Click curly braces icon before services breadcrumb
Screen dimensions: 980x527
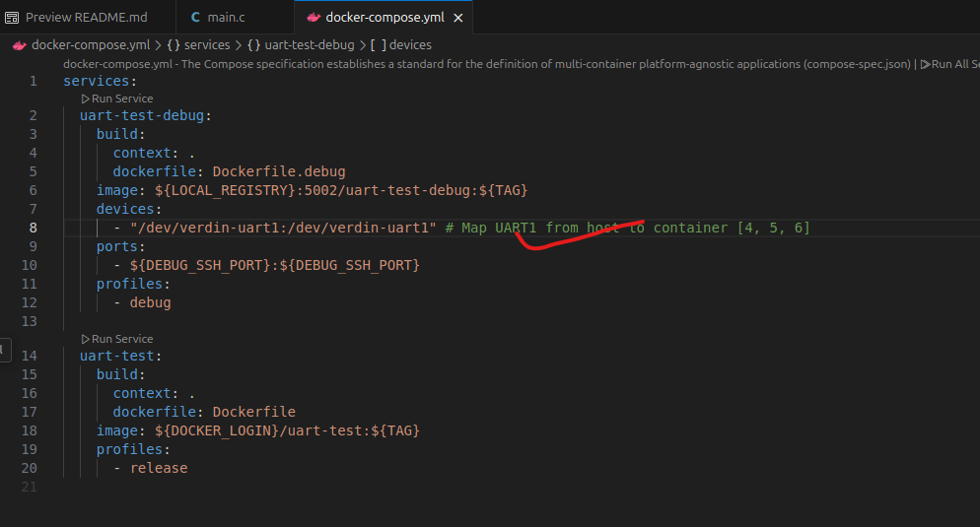(x=173, y=45)
